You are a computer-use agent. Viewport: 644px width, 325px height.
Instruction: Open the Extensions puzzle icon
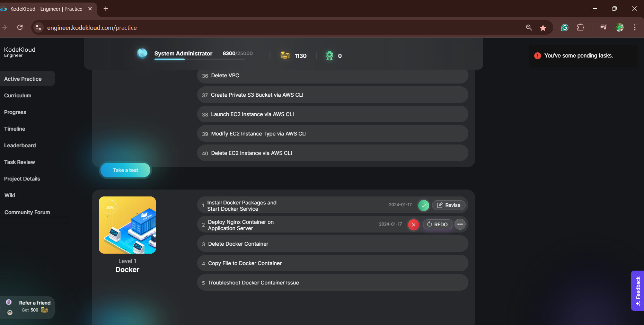pyautogui.click(x=581, y=27)
